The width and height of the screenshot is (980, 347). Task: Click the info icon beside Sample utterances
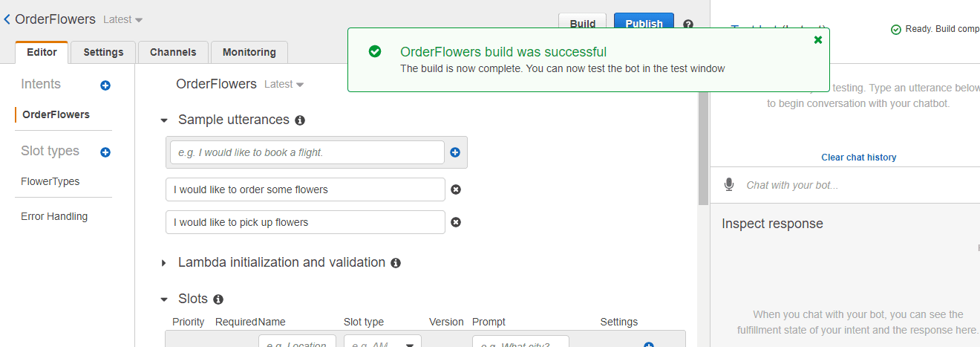tap(300, 120)
